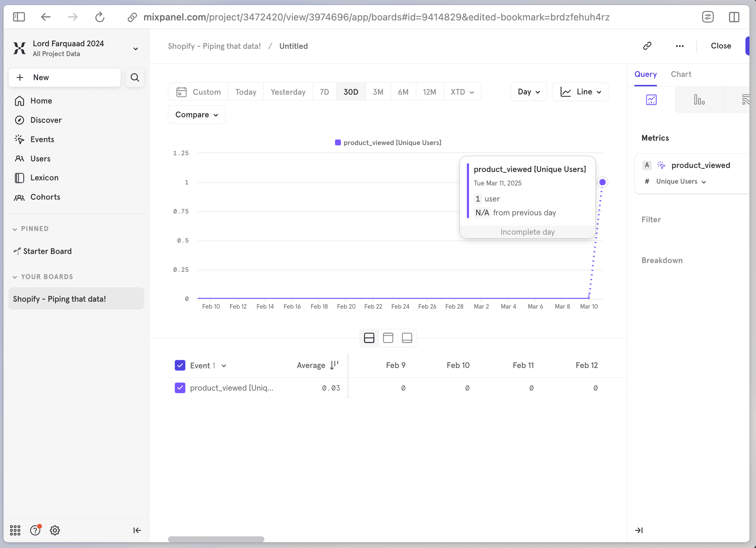This screenshot has width=756, height=548.
Task: Select the 7D date range
Action: point(324,92)
